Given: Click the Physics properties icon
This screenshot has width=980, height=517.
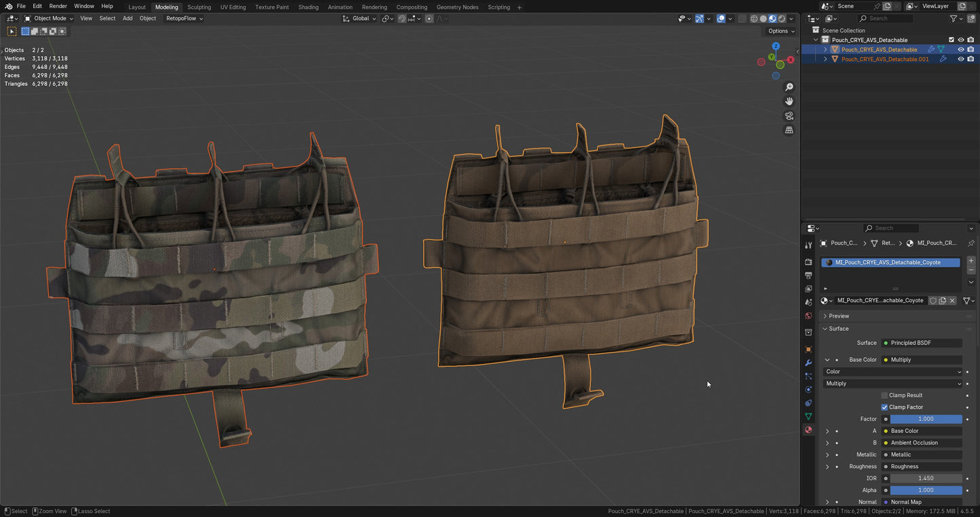Looking at the screenshot, I should tap(808, 390).
